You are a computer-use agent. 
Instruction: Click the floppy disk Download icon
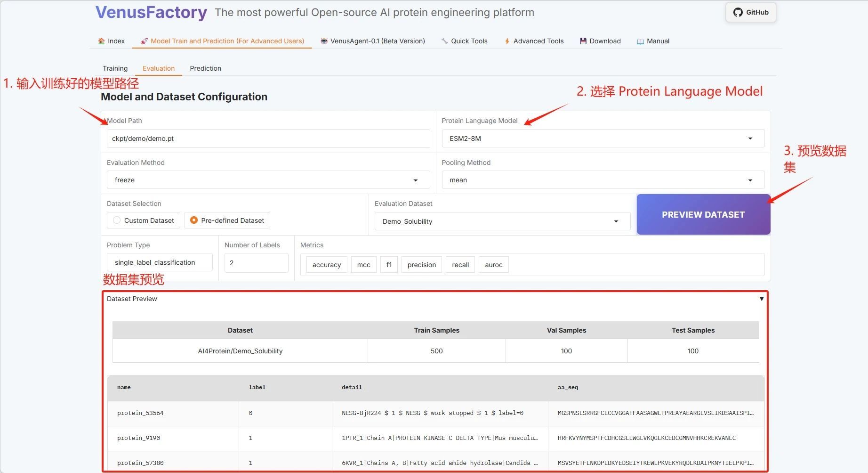[583, 41]
